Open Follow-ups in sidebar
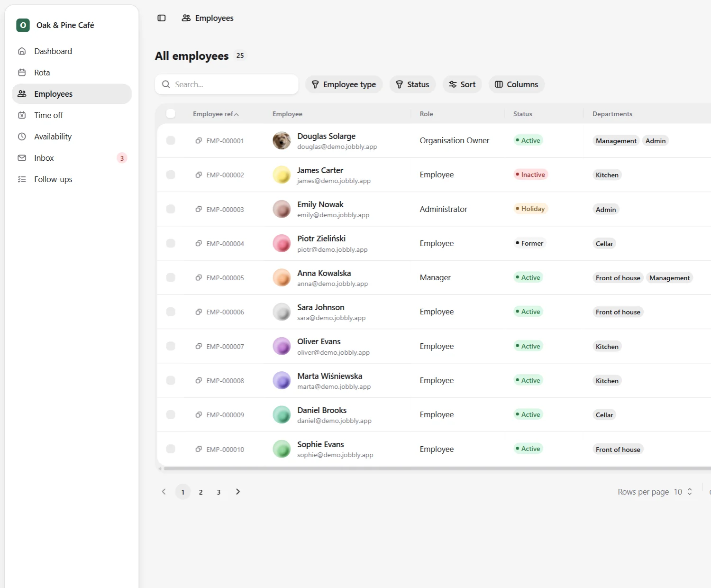This screenshot has width=711, height=588. pos(72,179)
